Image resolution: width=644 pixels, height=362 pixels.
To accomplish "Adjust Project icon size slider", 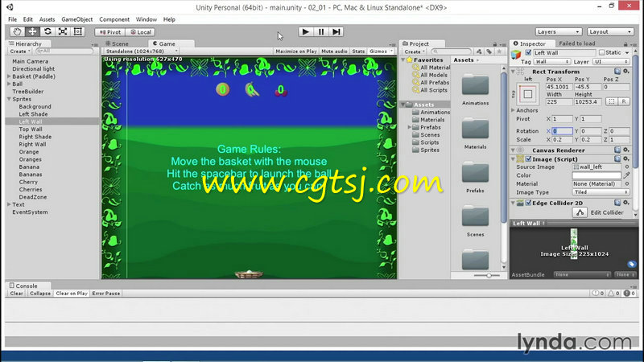I will pos(487,275).
